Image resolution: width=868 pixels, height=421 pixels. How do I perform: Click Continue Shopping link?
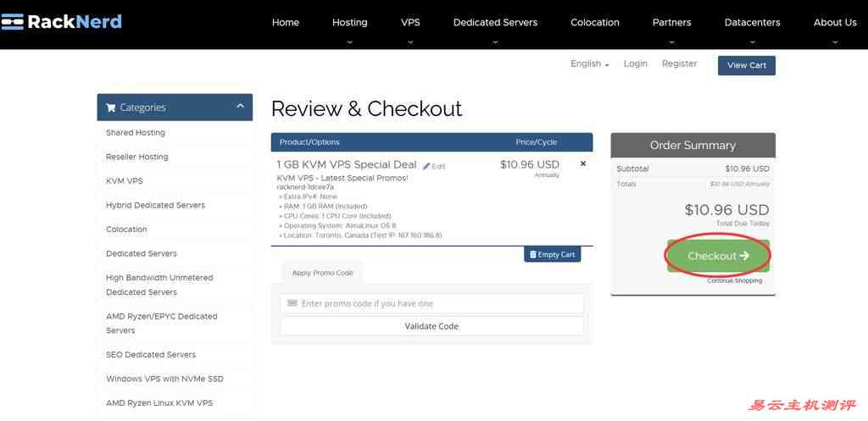(735, 281)
